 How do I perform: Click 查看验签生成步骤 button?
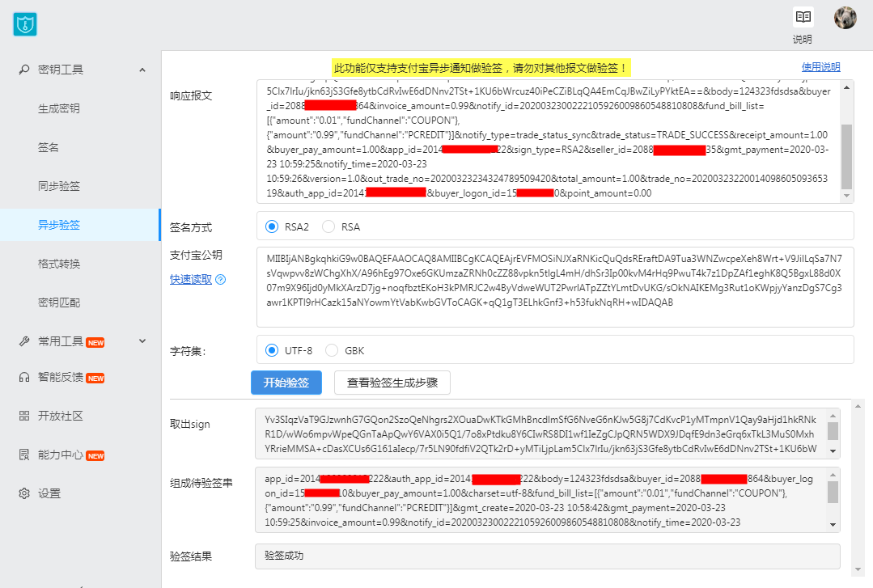click(x=392, y=383)
